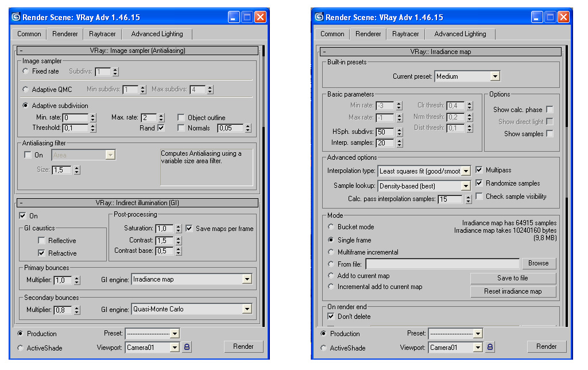Toggle Don't delete on render end
Viewport: 588px width, 370px height.
tap(331, 316)
